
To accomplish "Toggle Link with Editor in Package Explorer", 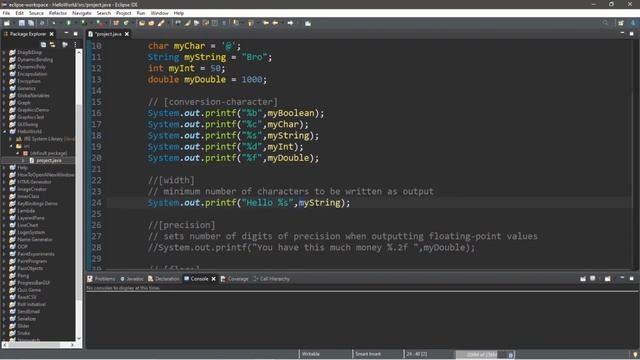I will 52,44.
